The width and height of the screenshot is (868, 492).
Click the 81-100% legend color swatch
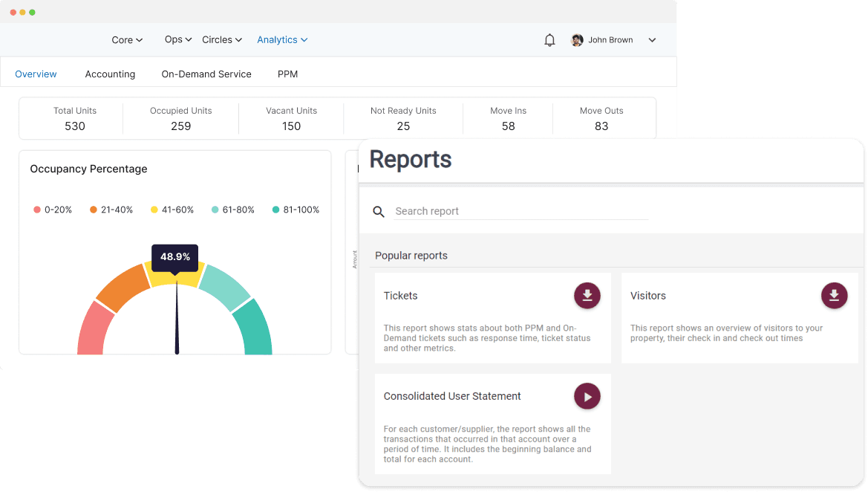click(x=274, y=210)
